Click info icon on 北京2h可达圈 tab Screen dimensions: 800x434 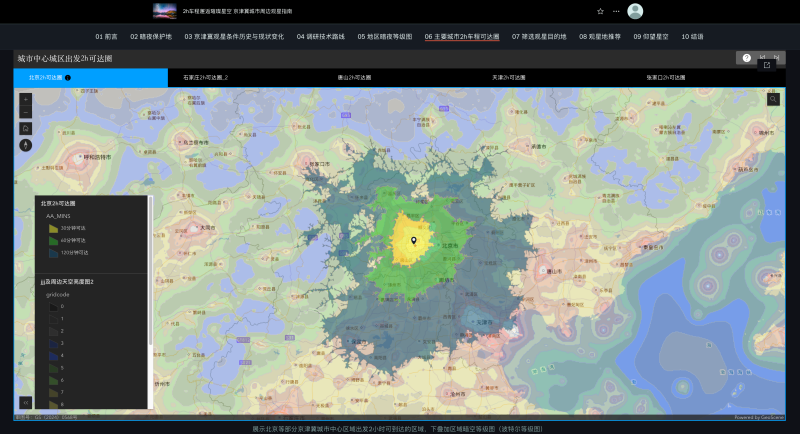pos(68,78)
